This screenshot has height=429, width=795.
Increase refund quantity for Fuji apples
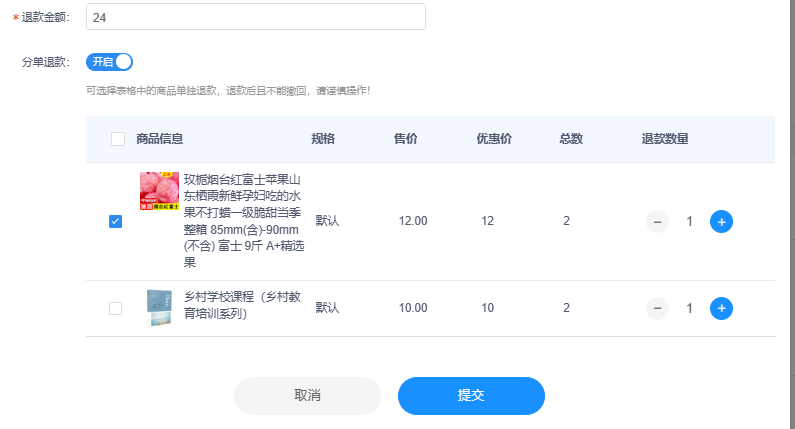point(721,221)
